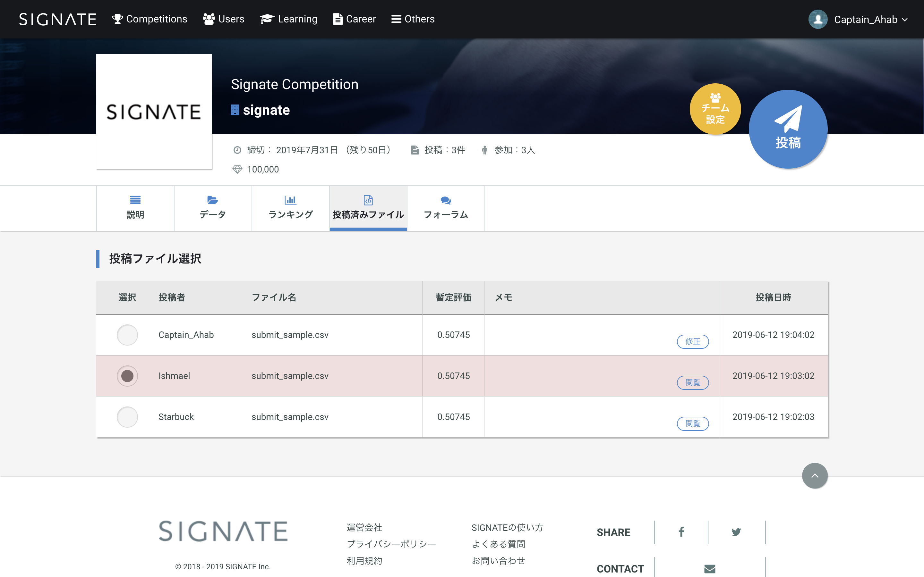Image resolution: width=924 pixels, height=577 pixels.
Task: Expand the Captain_Ahab user dropdown
Action: pos(904,20)
